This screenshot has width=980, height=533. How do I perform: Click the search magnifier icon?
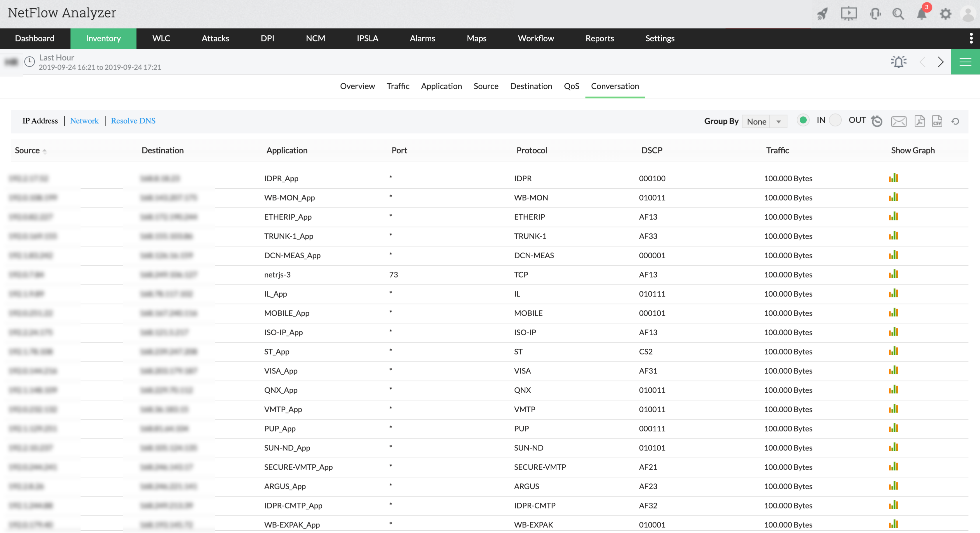click(x=898, y=14)
